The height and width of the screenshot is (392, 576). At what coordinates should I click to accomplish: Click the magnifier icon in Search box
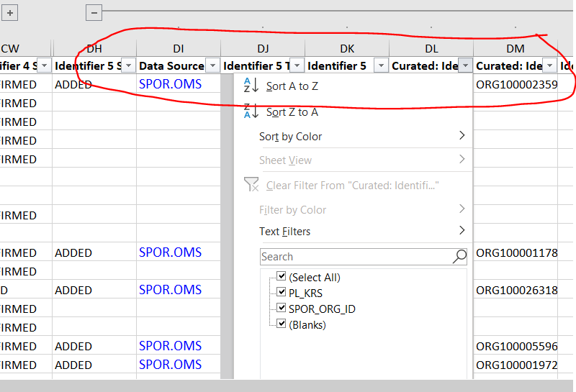(x=459, y=257)
